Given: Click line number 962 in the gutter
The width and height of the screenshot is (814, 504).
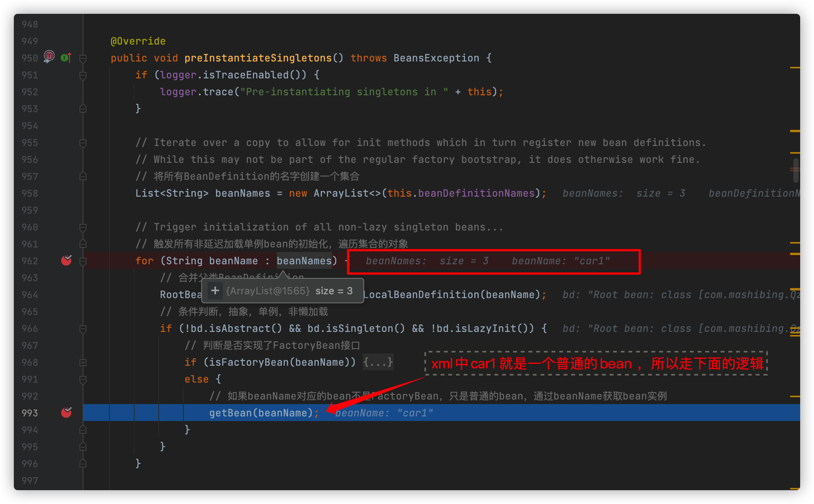Looking at the screenshot, I should [30, 261].
